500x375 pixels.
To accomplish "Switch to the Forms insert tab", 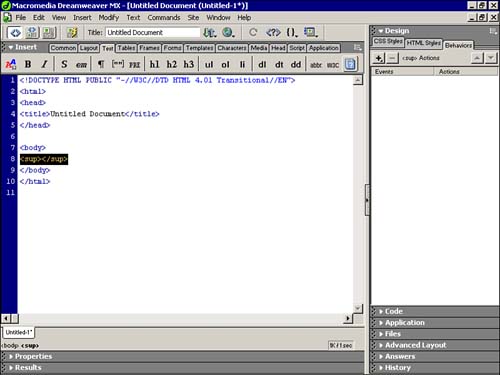I will point(172,48).
